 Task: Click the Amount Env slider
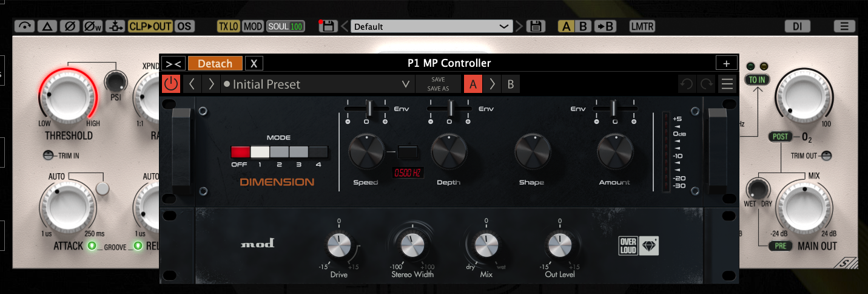[614, 108]
